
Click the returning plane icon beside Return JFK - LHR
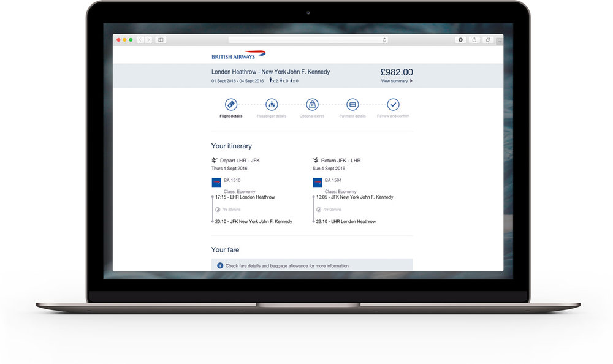coord(316,161)
